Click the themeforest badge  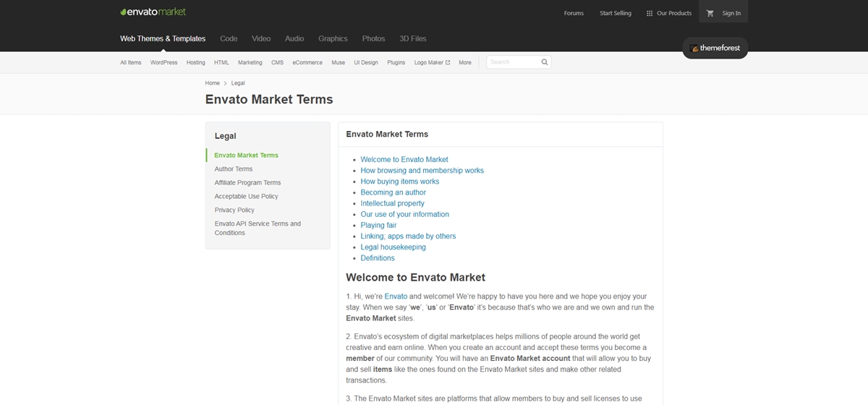coord(715,48)
